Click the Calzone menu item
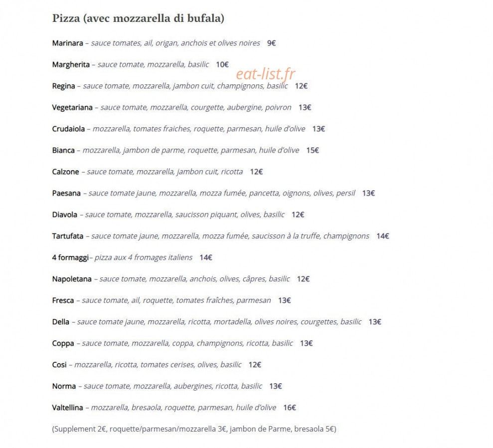Viewport: 493px width, 448px height. click(x=157, y=172)
